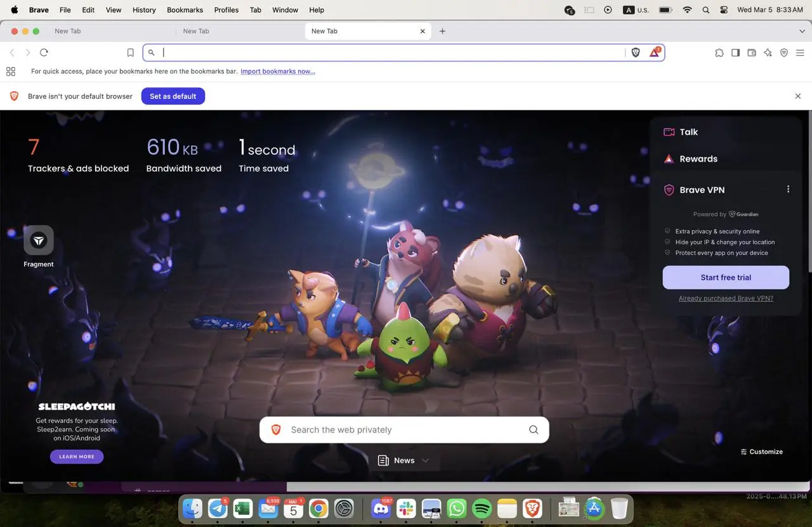
Task: Click Start free trial button
Action: coord(726,277)
